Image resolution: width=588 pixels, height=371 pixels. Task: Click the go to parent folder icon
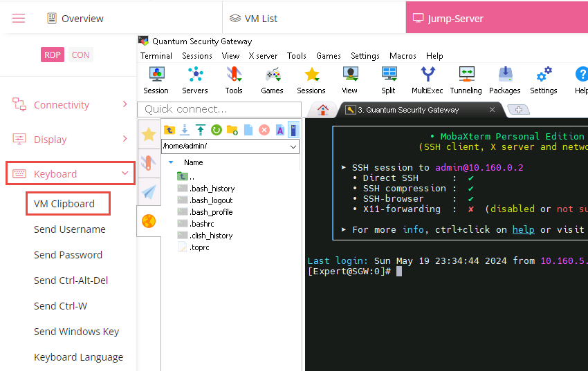coord(169,130)
